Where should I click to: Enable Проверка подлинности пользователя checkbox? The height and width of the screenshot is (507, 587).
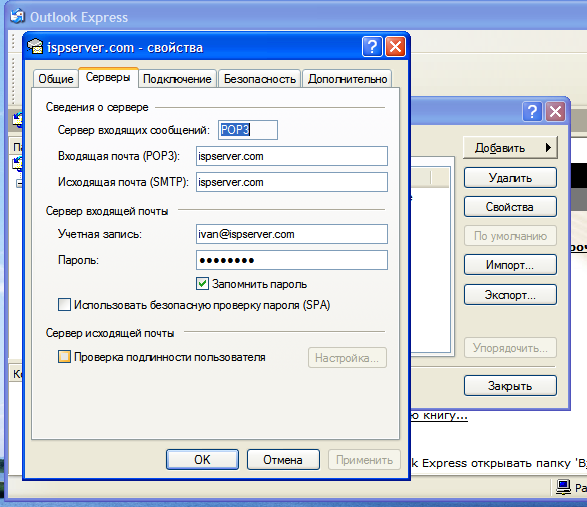(64, 356)
